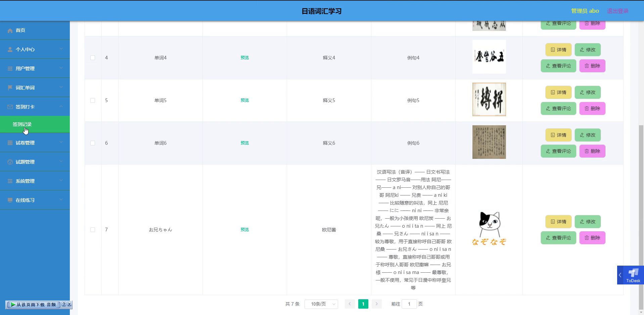
Task: Click the monitor icon beside 在线练习
Action: click(10, 200)
